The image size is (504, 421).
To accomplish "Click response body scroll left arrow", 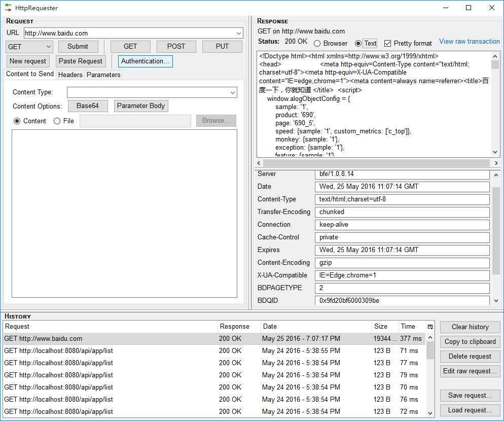I will click(x=259, y=163).
